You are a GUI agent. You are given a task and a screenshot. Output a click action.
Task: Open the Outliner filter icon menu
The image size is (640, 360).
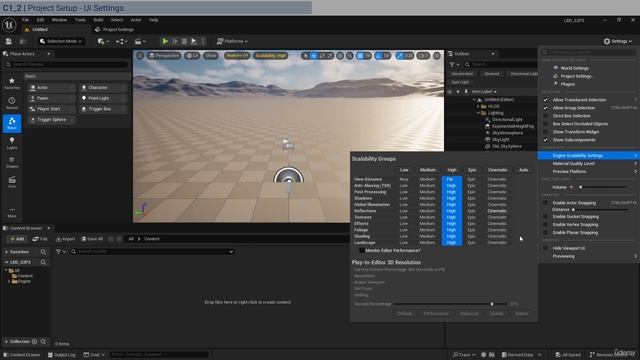(453, 64)
